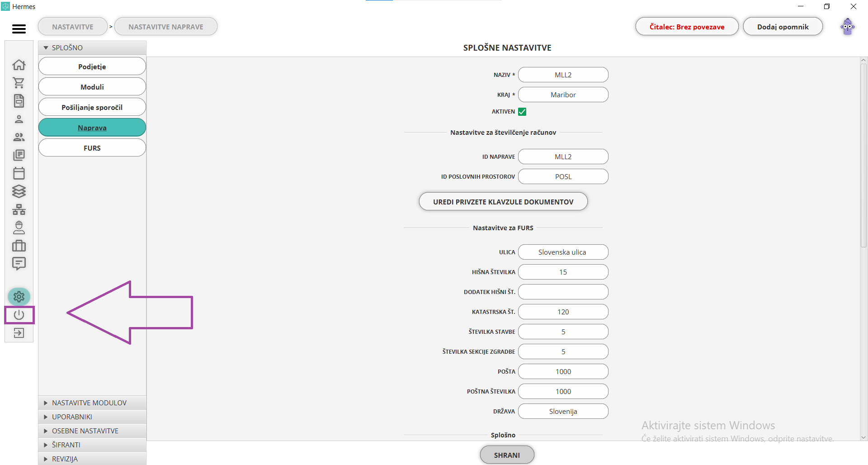This screenshot has height=465, width=868.
Task: Click UREDI PRIVZETE KLAVZULE DOKUMENTOV button
Action: point(503,202)
